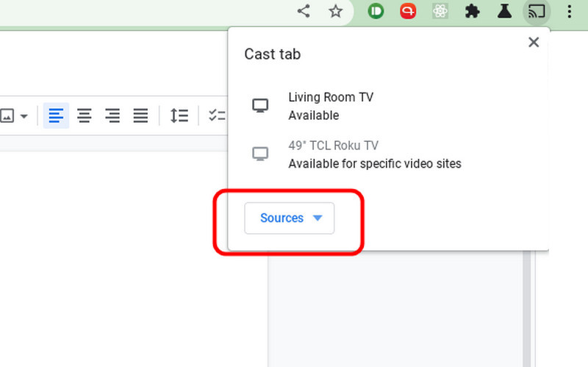The width and height of the screenshot is (588, 367).
Task: Open the React developer tools extension icon
Action: click(440, 11)
